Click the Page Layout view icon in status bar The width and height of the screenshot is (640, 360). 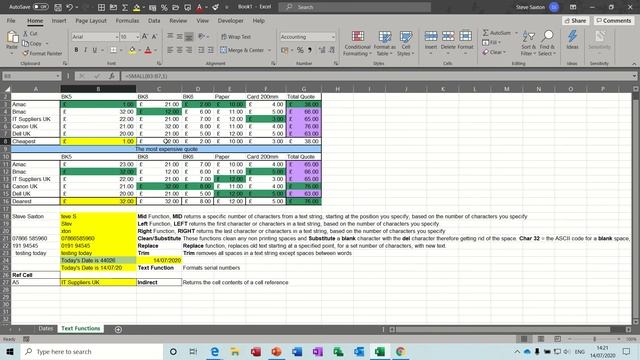tap(541, 339)
